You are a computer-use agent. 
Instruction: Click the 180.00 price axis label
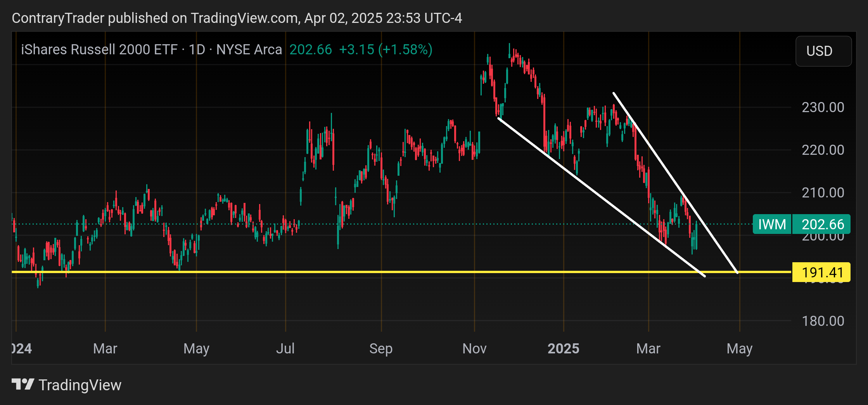823,321
